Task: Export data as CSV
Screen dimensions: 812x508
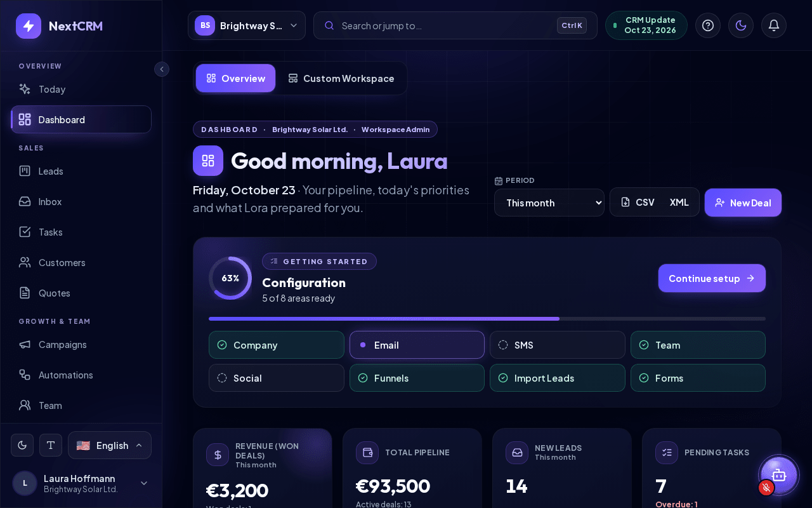Action: 638,203
